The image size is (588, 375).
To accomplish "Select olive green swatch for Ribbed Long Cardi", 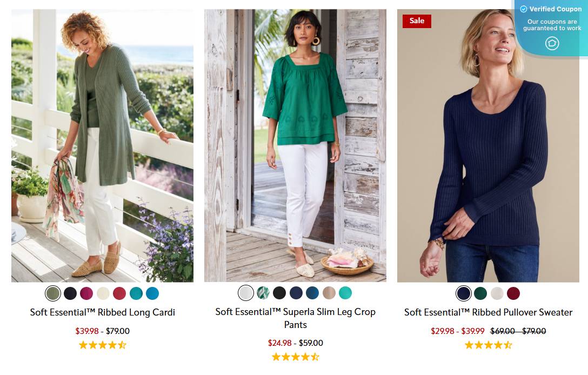I will 53,293.
